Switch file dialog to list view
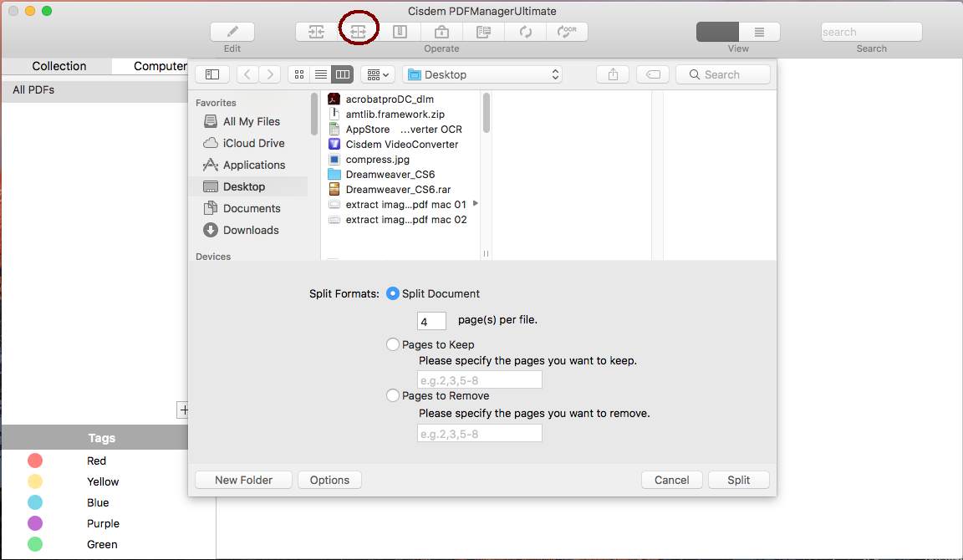 click(x=321, y=74)
